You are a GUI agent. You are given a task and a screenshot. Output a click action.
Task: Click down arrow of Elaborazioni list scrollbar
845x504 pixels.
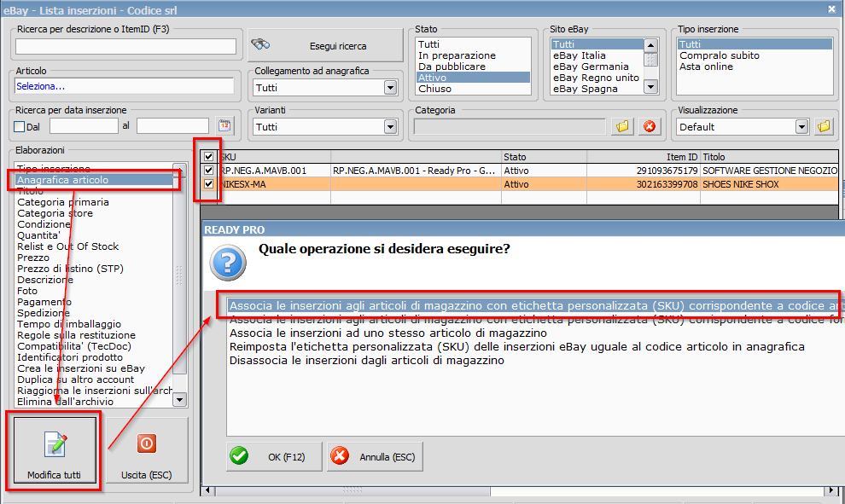(179, 400)
